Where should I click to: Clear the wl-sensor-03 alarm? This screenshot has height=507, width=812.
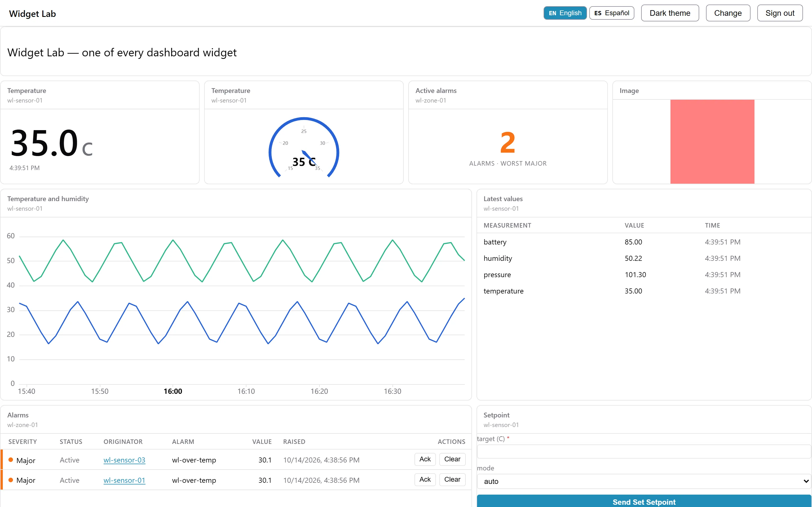click(452, 459)
